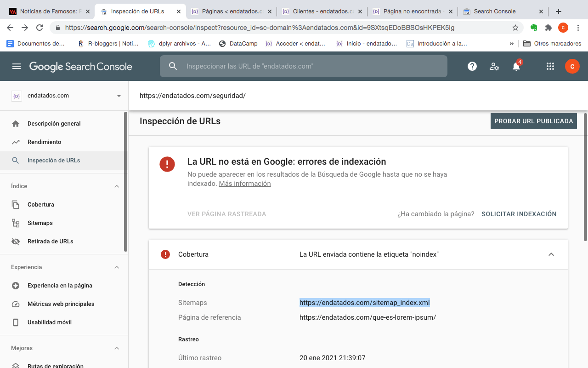Open user and permissions settings icon
This screenshot has width=588, height=368.
(494, 66)
